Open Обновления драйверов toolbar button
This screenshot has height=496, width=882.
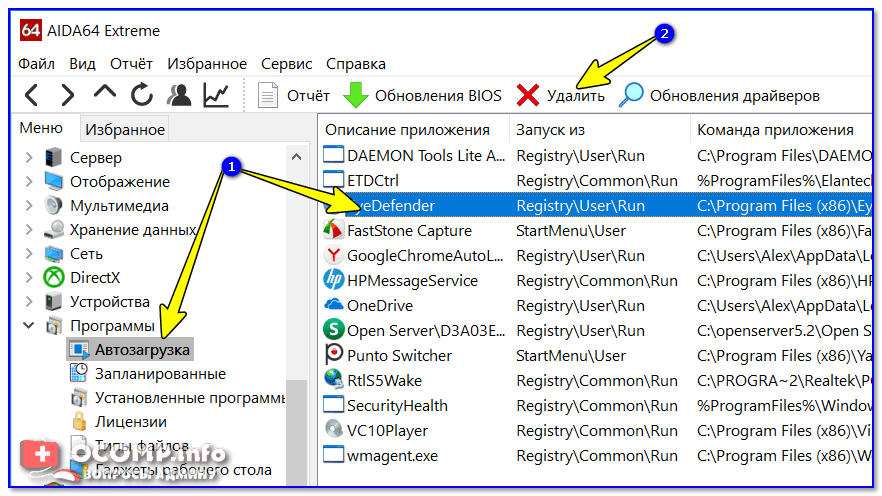[719, 95]
